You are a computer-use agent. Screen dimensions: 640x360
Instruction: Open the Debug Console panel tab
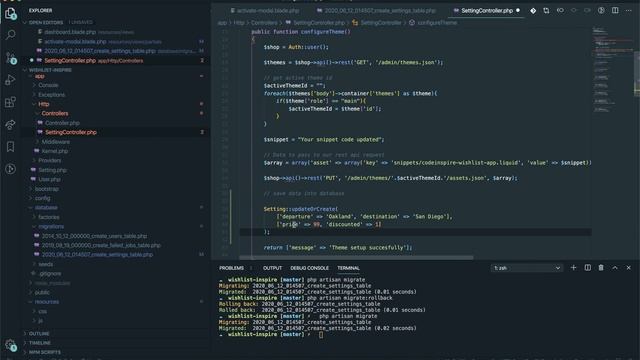pos(309,268)
